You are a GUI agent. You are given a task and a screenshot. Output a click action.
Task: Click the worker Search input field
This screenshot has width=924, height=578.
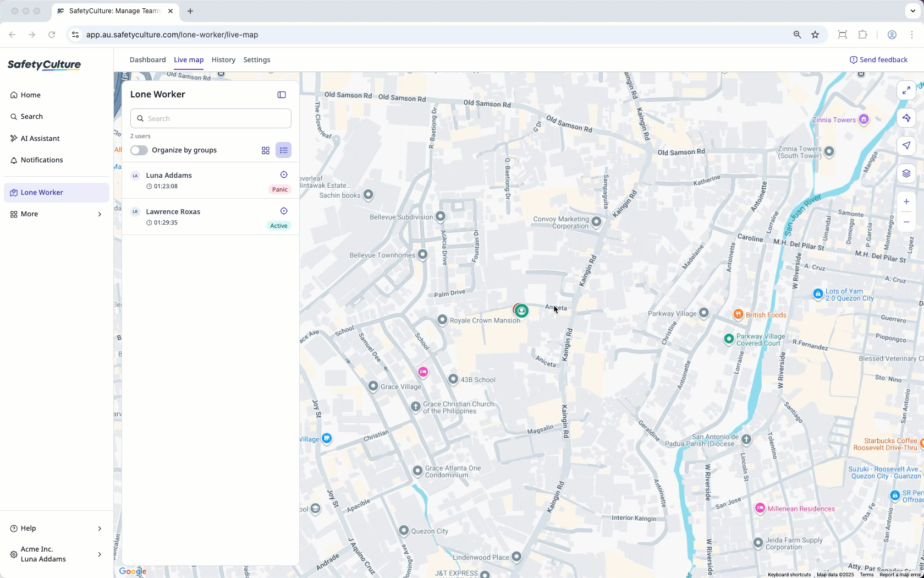pos(211,118)
